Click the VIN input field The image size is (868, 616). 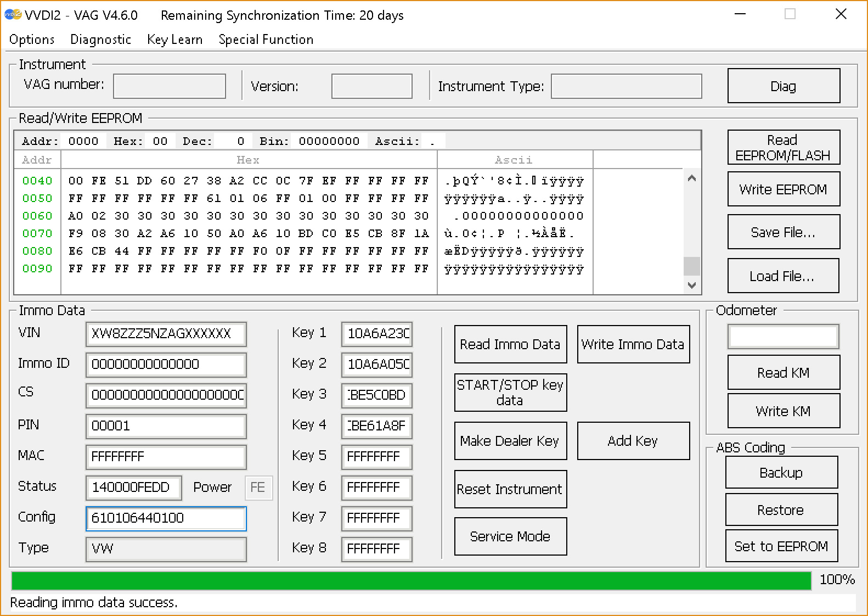pos(166,334)
